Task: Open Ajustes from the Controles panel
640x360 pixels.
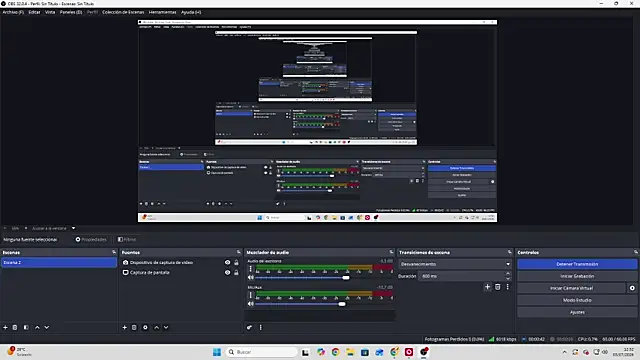Action: pyautogui.click(x=577, y=312)
